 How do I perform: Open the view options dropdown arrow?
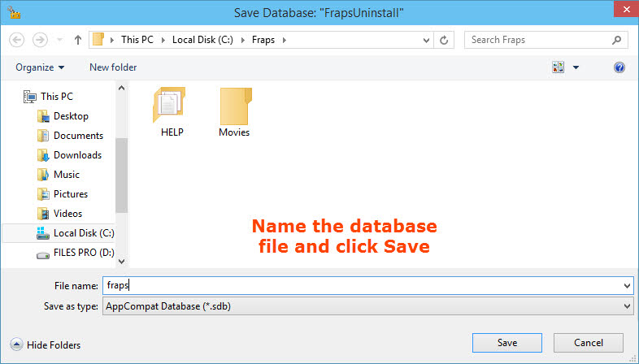click(576, 67)
